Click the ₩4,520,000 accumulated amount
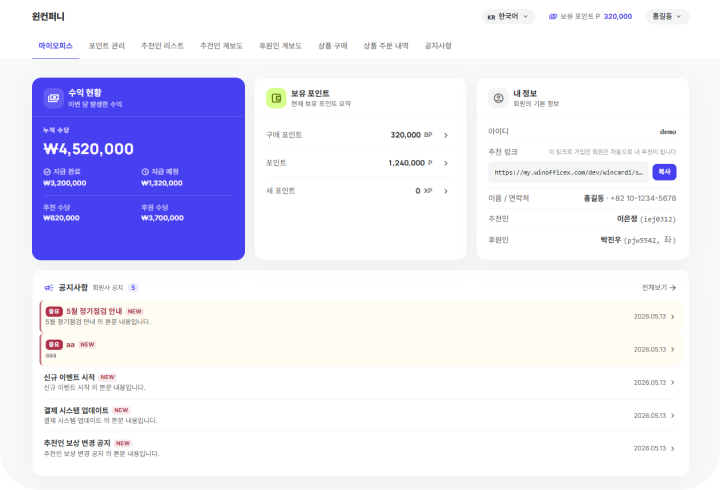Screen dimensions: 720x490 click(x=89, y=149)
